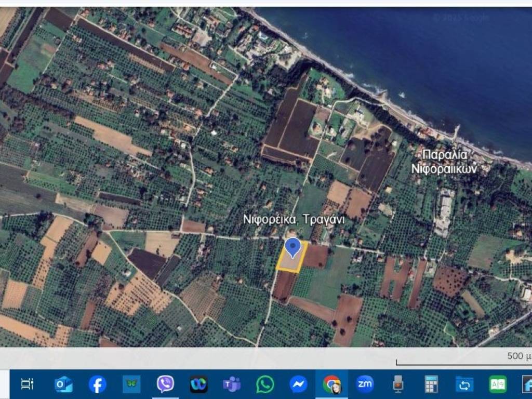This screenshot has width=532, height=399.
Task: Open the voice recorder microphone icon
Action: tap(398, 384)
